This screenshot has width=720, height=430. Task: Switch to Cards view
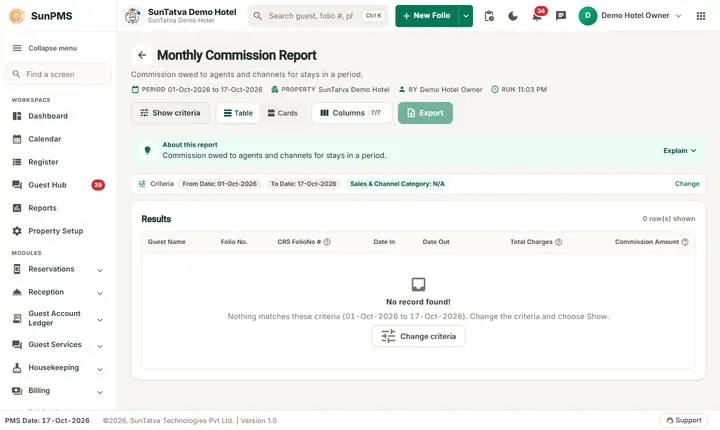tap(282, 113)
